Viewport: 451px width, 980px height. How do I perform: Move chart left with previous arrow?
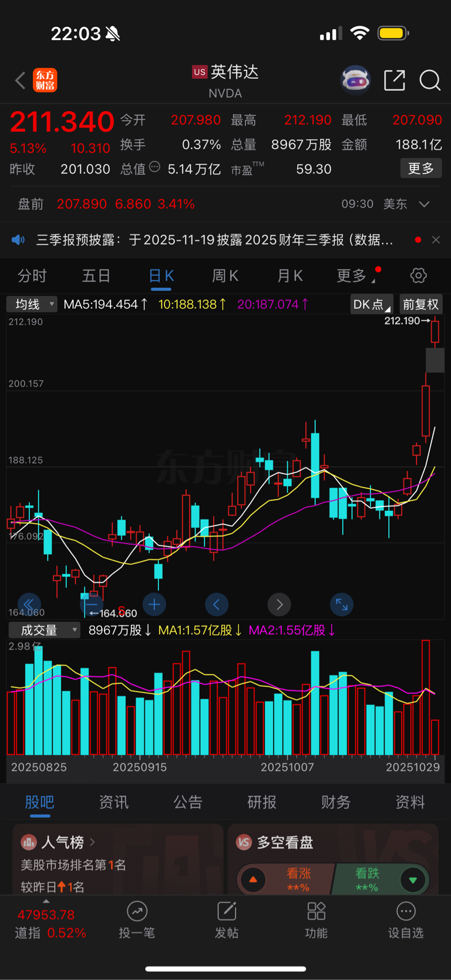click(x=216, y=604)
